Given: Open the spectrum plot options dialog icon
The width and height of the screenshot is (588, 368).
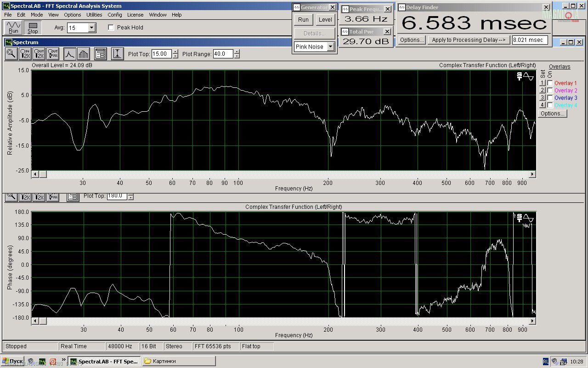Looking at the screenshot, I should tap(101, 54).
